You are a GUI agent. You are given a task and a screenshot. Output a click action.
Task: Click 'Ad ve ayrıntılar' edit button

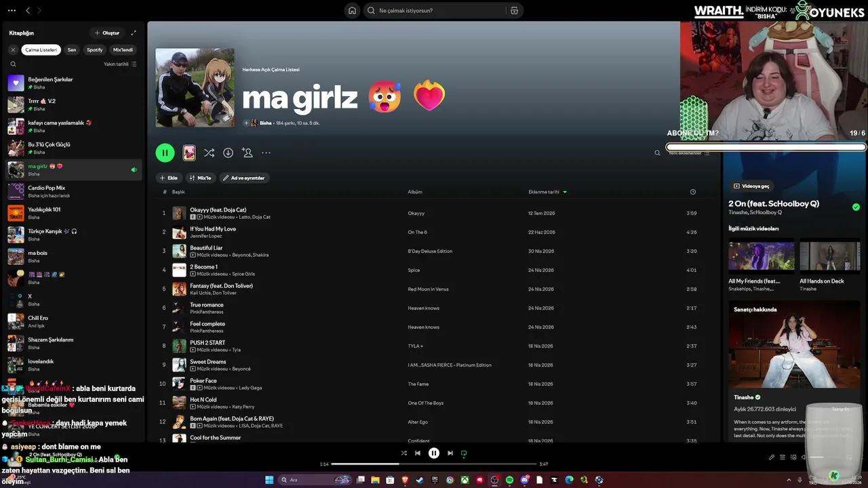(x=243, y=178)
